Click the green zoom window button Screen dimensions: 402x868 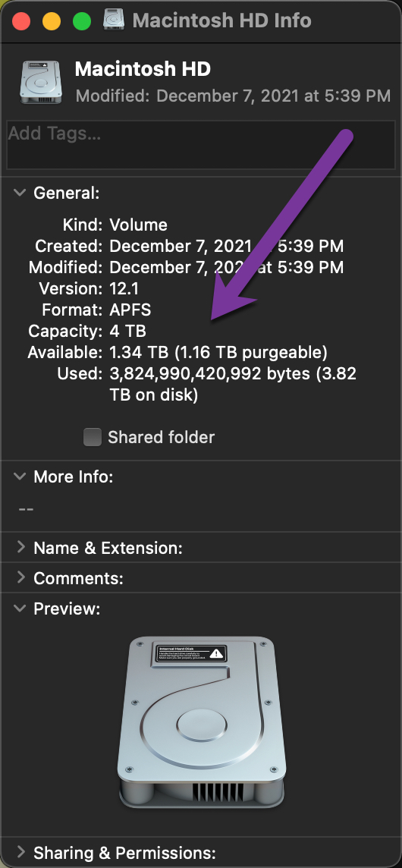click(x=82, y=21)
